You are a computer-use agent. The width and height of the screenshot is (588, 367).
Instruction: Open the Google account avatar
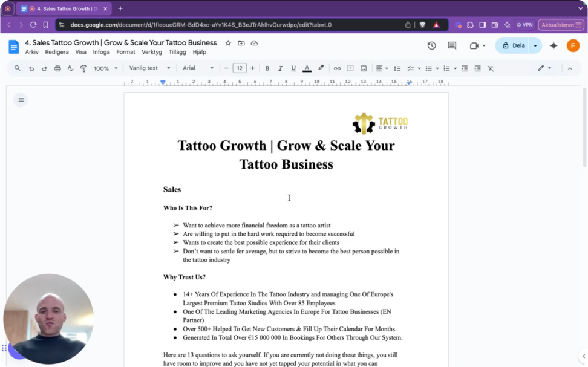tap(573, 46)
